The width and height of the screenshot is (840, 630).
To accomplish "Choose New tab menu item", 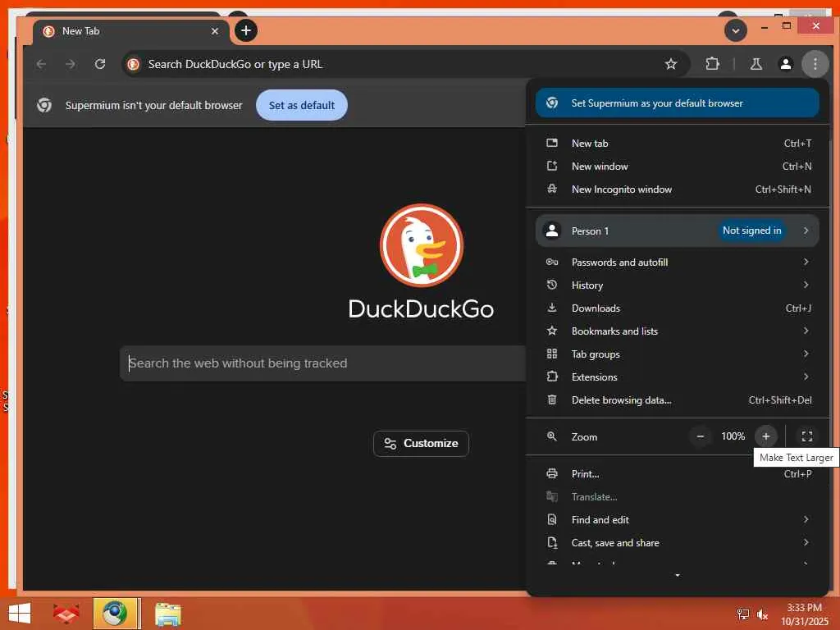I will tap(677, 143).
